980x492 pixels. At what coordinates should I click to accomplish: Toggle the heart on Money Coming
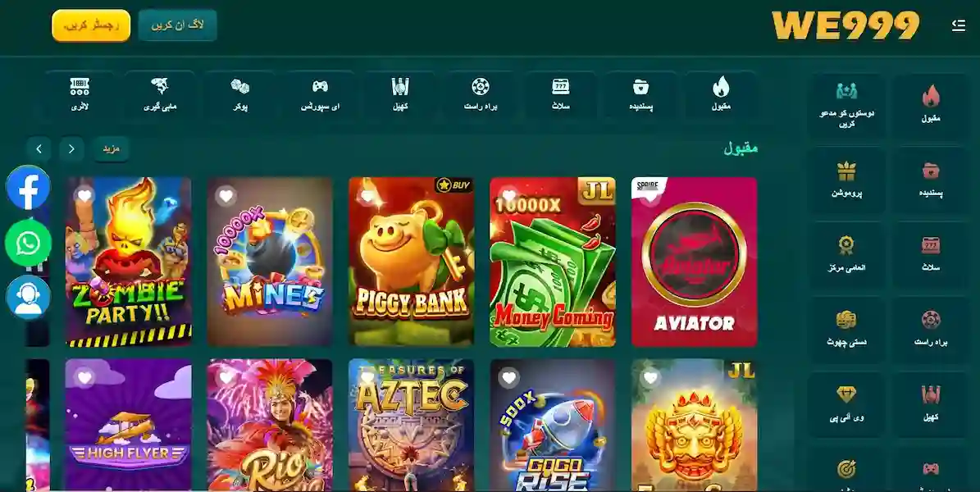pyautogui.click(x=508, y=196)
